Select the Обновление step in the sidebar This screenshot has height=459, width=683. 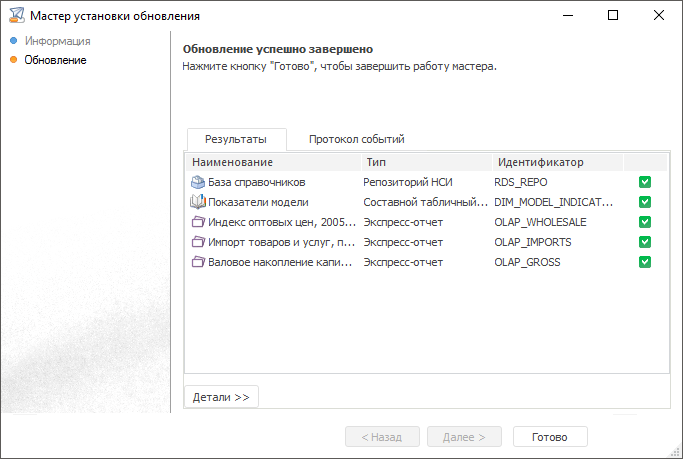(x=55, y=60)
